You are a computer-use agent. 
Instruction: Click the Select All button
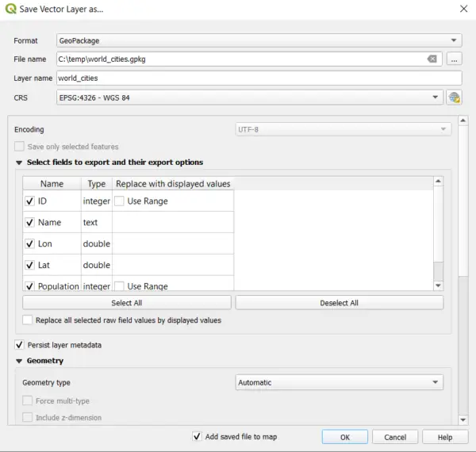point(127,303)
